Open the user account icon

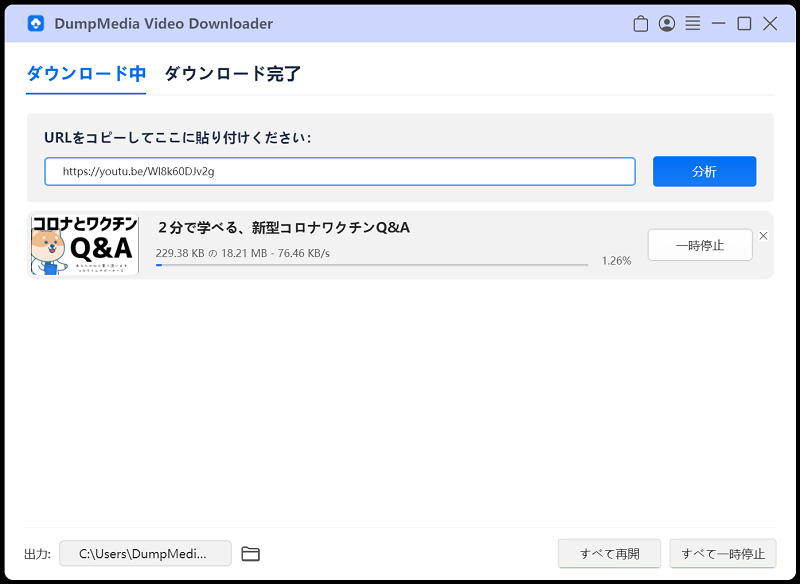(x=666, y=23)
